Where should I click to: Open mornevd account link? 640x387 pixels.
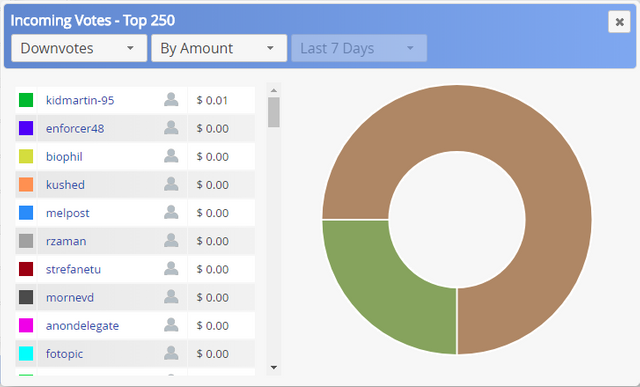coord(70,297)
